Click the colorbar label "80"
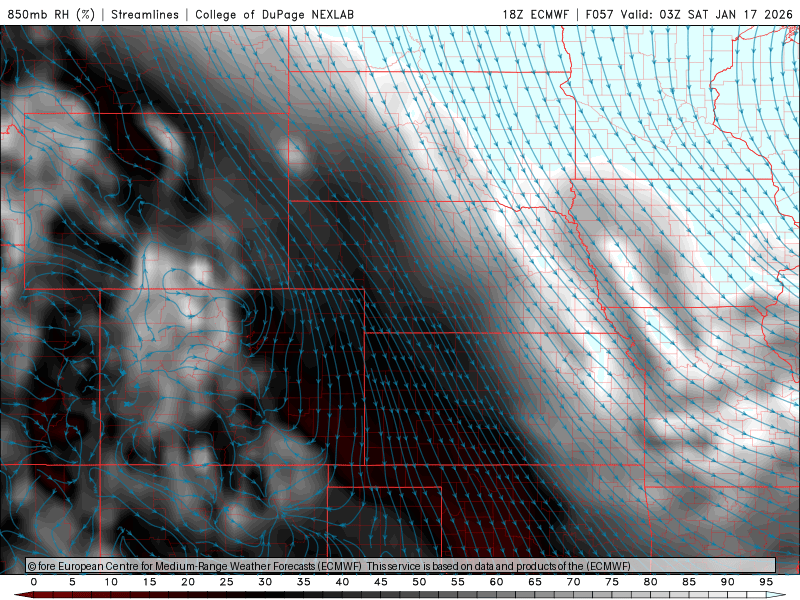This screenshot has width=800, height=600. (651, 582)
